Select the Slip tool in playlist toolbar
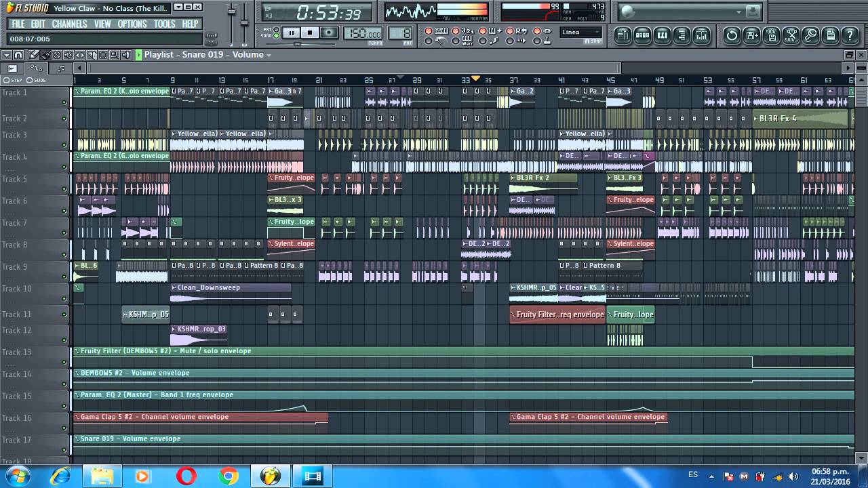868x488 pixels. 80,55
